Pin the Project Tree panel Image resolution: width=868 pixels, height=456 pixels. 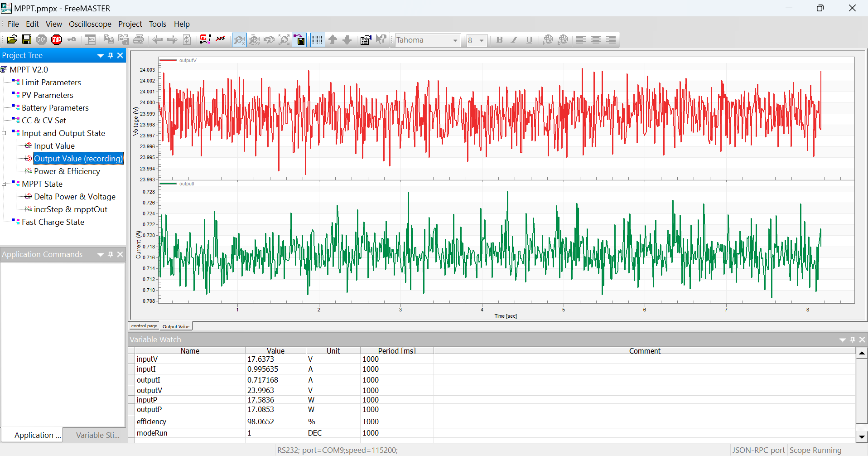[x=111, y=55]
